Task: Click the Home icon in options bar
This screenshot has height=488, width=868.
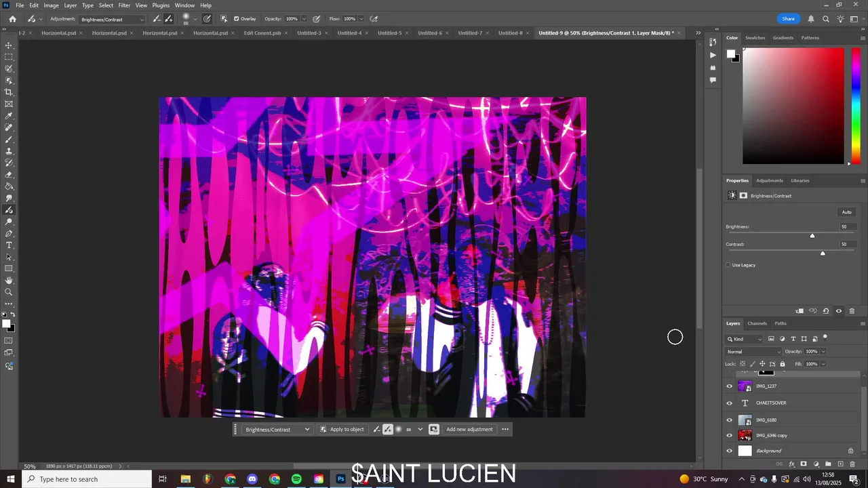Action: click(12, 19)
